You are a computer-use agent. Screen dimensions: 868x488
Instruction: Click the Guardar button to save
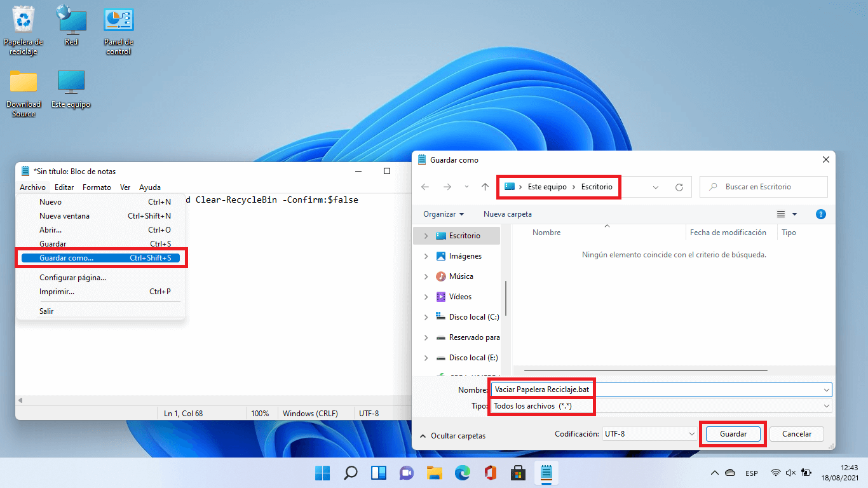pos(733,433)
